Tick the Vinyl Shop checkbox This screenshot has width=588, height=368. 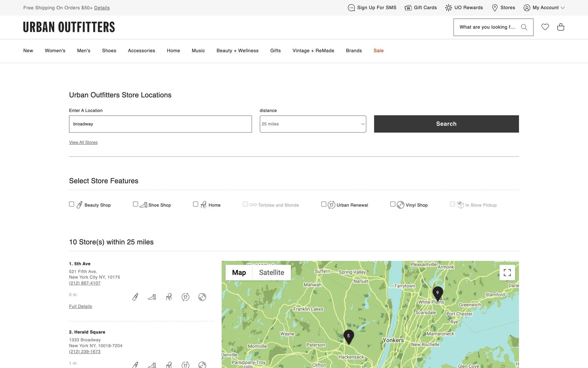[393, 204]
